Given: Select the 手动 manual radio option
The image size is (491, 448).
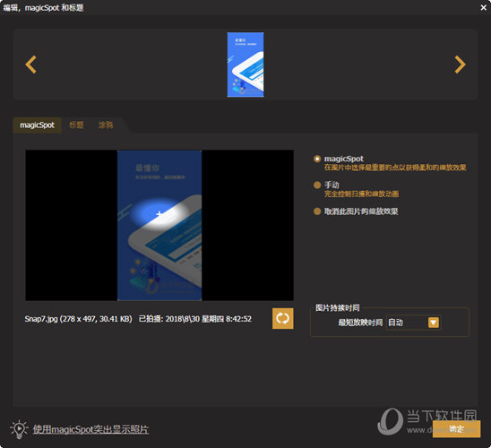Looking at the screenshot, I should coord(317,185).
